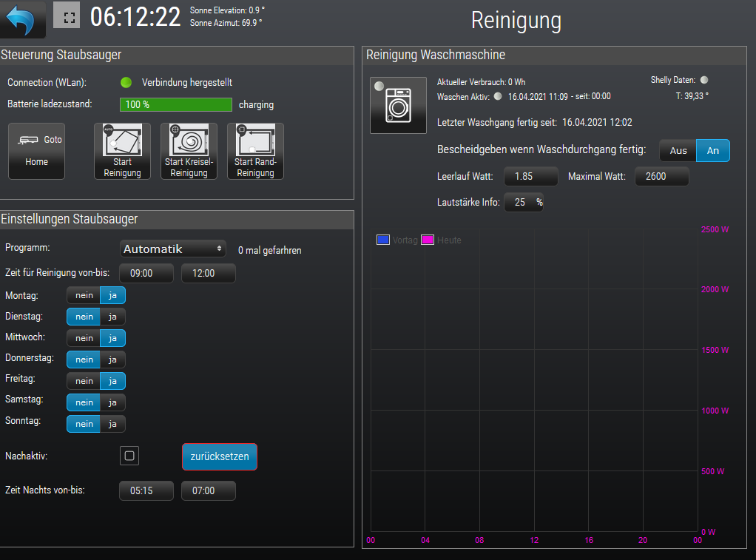756x560 pixels.
Task: Turn washing notification to Aus
Action: click(x=678, y=151)
